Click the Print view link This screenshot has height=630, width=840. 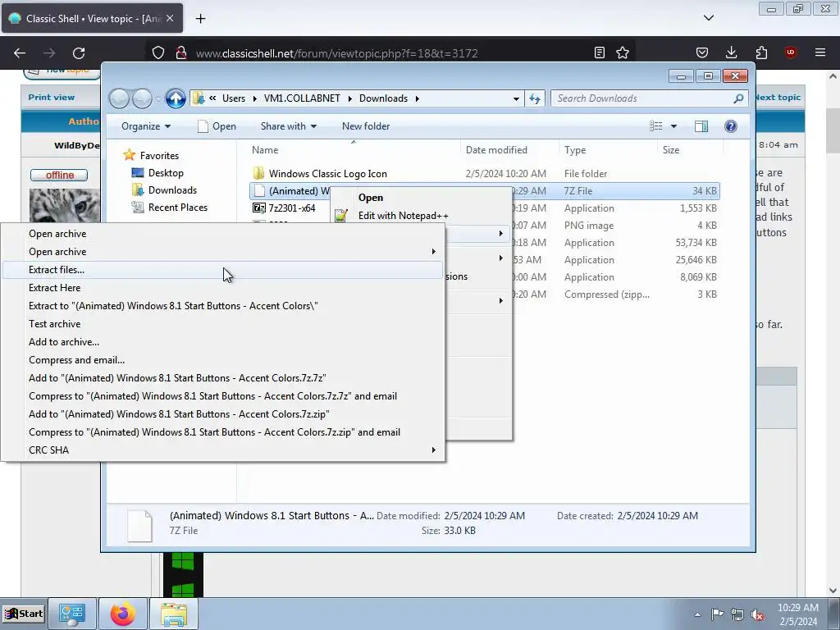click(x=52, y=98)
